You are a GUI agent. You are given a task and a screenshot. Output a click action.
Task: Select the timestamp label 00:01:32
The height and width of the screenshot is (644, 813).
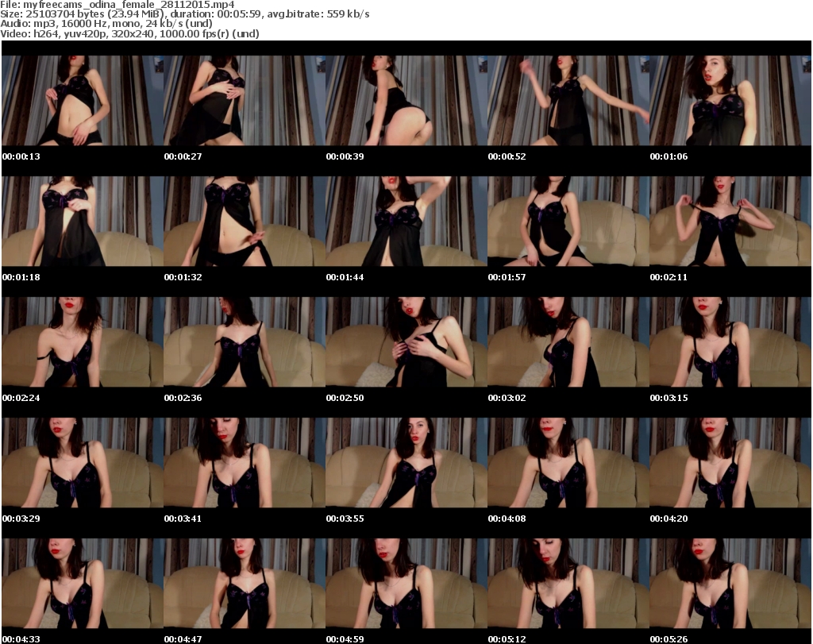point(183,277)
